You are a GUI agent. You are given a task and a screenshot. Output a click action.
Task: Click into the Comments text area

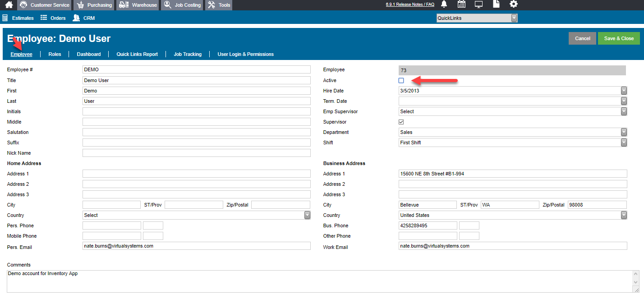[323, 281]
